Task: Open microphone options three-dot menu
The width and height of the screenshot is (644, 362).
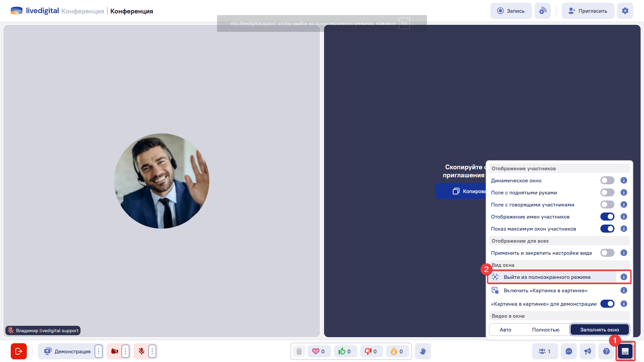Action: [152, 351]
